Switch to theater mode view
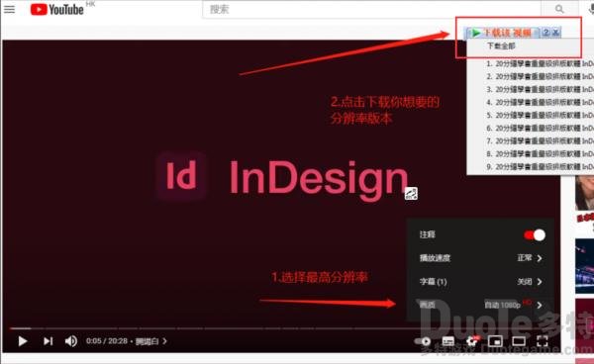594x364 pixels. 519,341
